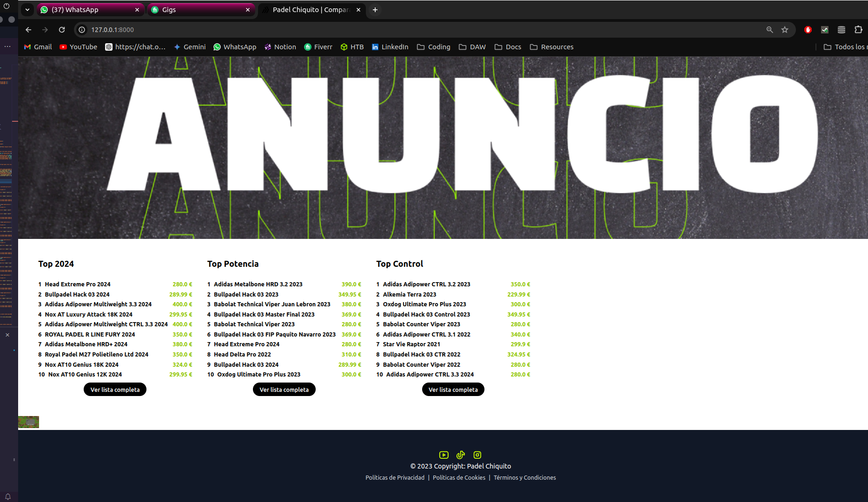
Task: Open Politicas de Cookies footer link
Action: [459, 478]
